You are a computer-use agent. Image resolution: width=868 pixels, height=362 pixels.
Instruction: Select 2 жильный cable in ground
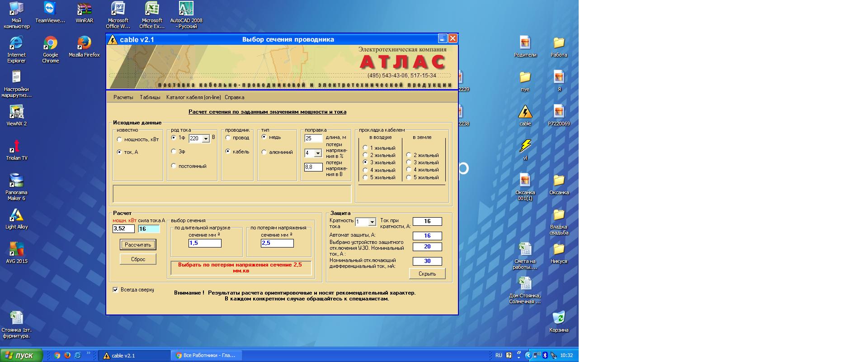409,155
